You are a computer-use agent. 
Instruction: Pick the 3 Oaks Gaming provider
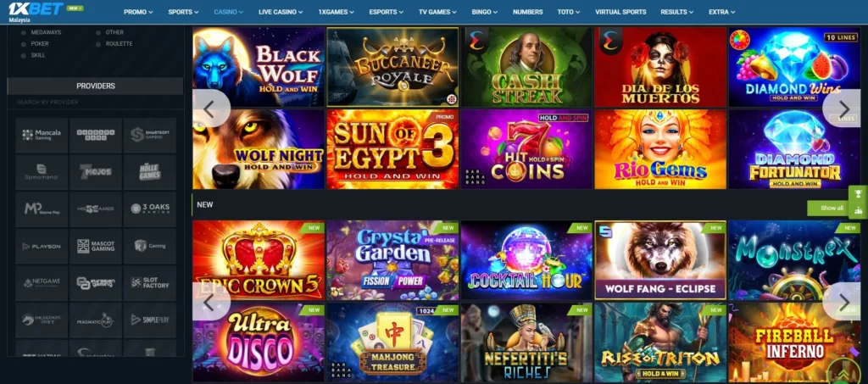[x=150, y=209]
